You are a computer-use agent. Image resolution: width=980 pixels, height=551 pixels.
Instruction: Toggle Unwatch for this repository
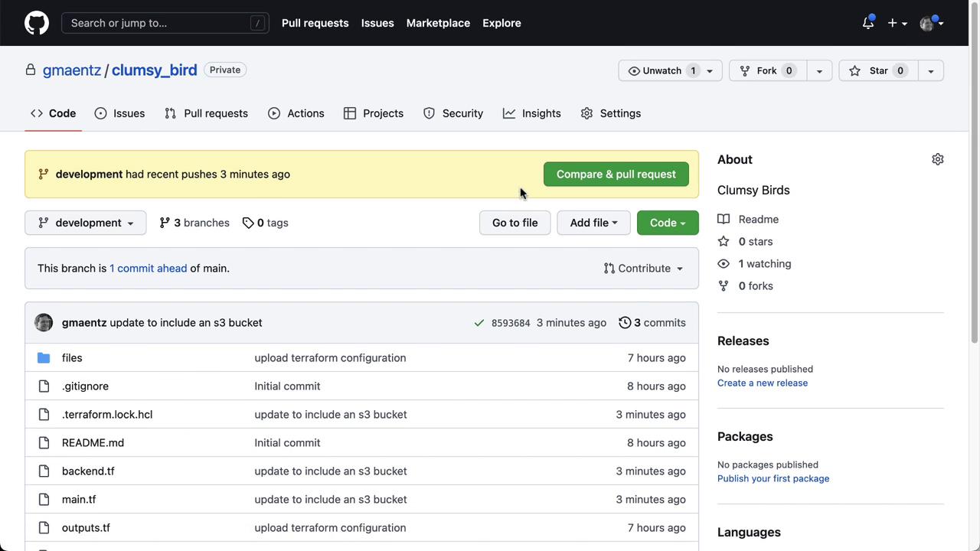tap(661, 70)
